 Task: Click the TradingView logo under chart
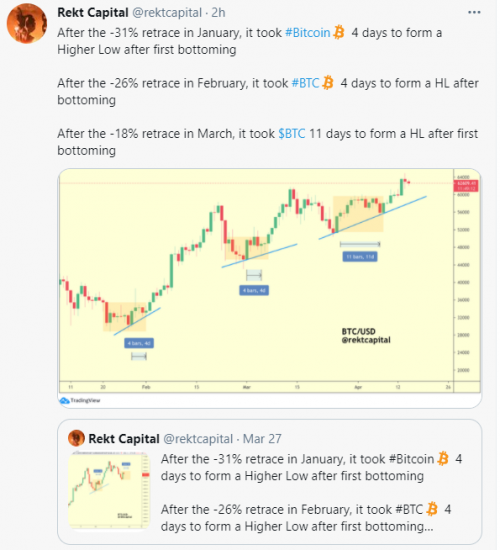pyautogui.click(x=80, y=400)
